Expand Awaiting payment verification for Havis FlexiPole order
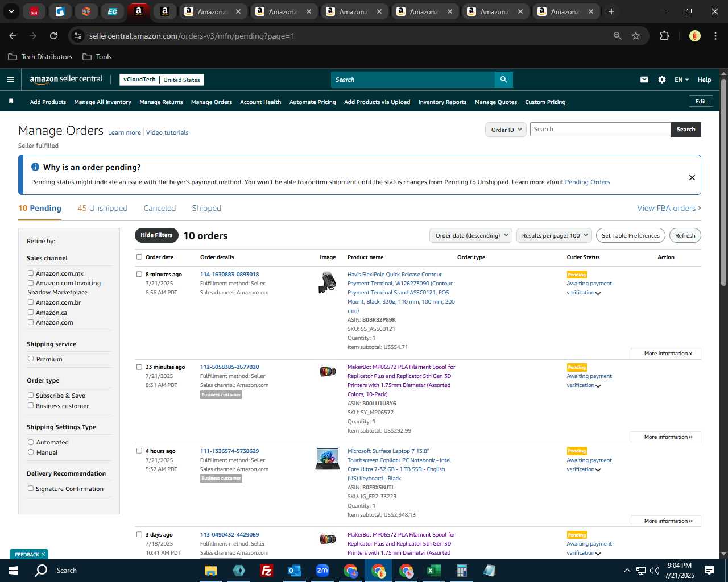Viewport: 728px width, 582px height. pos(598,293)
